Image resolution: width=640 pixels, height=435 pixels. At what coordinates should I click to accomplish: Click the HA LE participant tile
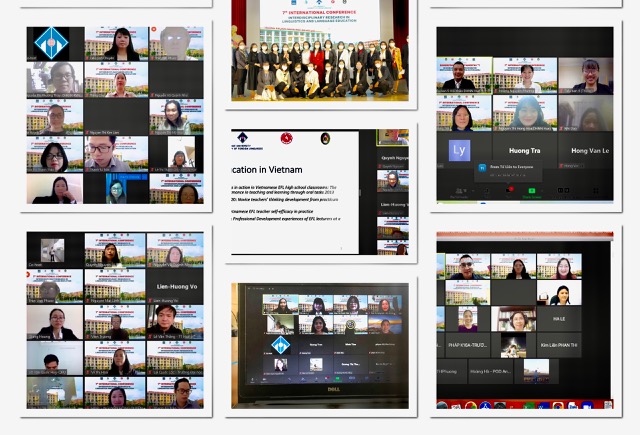coord(559,319)
